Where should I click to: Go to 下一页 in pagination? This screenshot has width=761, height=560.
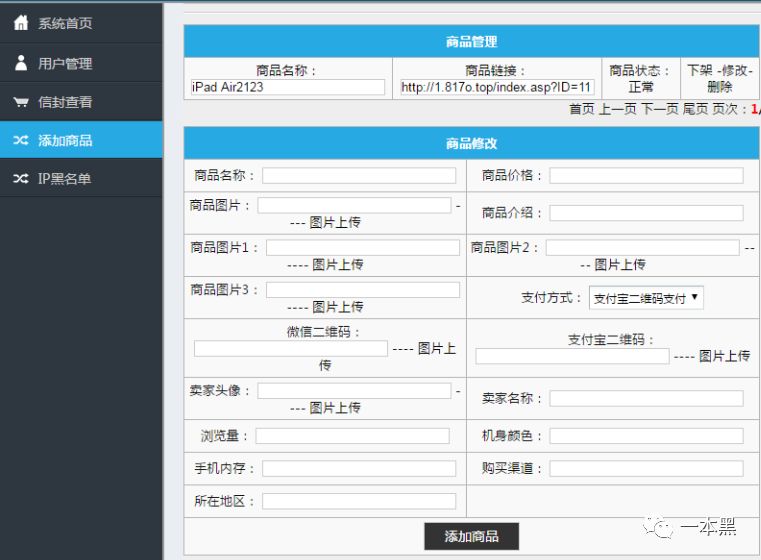coord(660,109)
